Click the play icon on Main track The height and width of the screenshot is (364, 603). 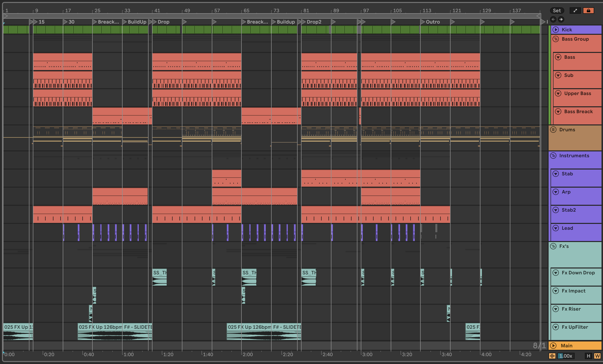(553, 346)
